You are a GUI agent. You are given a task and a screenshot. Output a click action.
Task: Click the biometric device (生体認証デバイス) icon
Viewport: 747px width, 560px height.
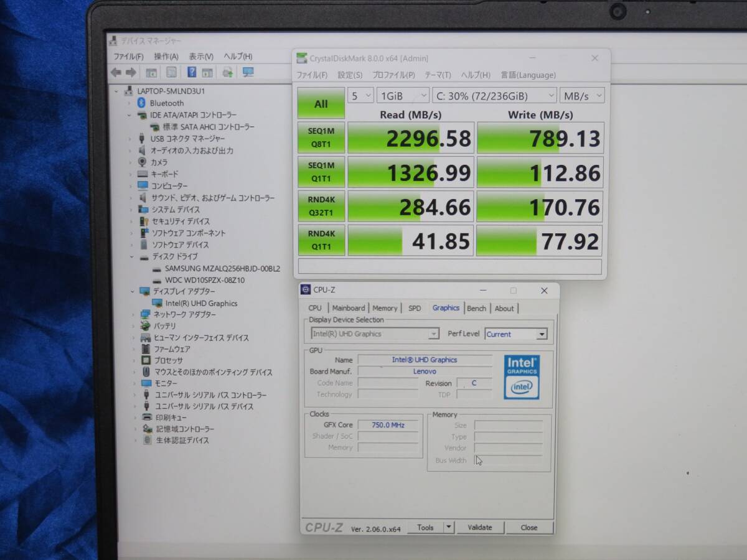147,440
